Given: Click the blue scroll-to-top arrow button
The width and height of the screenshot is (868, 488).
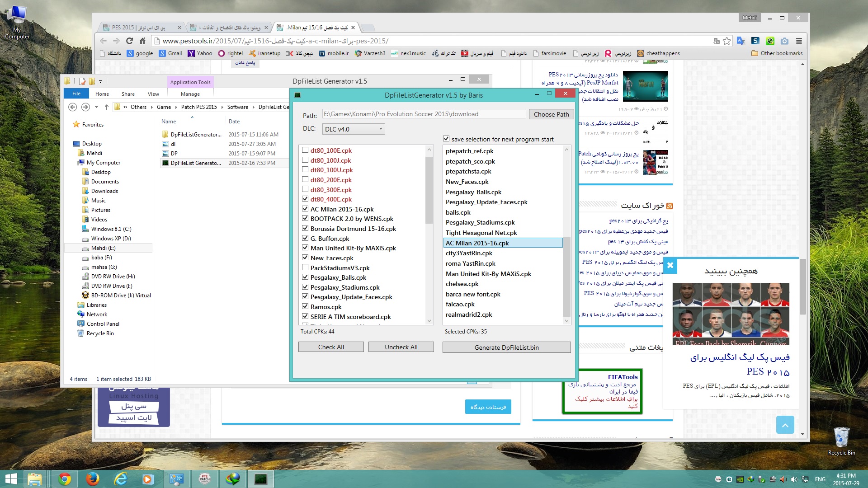Looking at the screenshot, I should point(785,425).
